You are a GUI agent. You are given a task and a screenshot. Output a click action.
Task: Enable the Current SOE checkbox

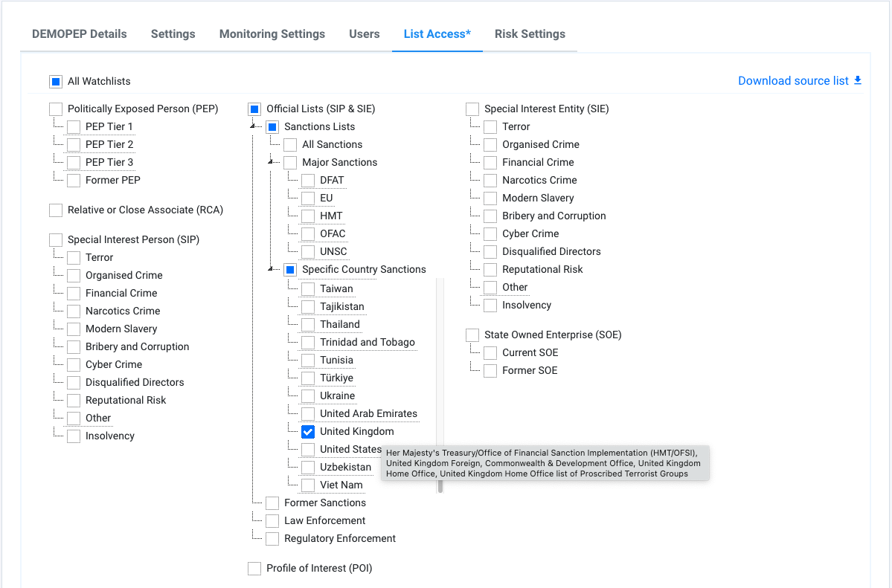491,353
